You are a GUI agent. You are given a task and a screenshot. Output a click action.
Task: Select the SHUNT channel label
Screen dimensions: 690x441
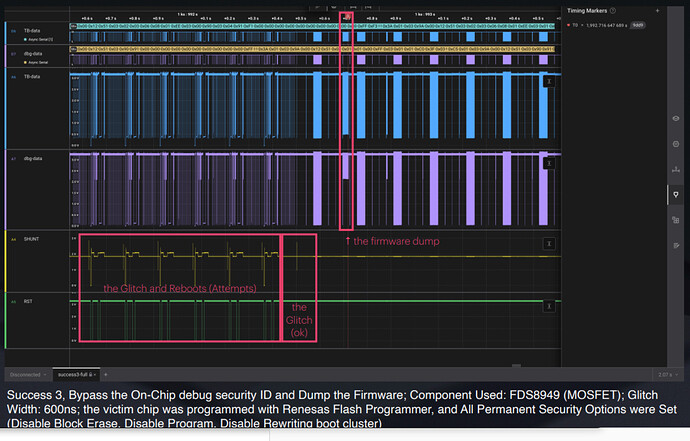click(31, 239)
